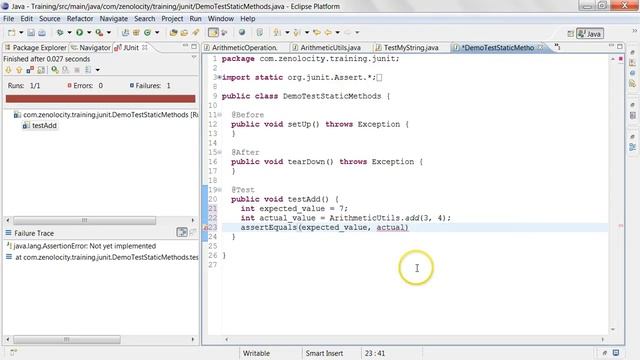This screenshot has height=360, width=640.
Task: Click the globe icon in main toolbar
Action: click(242, 33)
